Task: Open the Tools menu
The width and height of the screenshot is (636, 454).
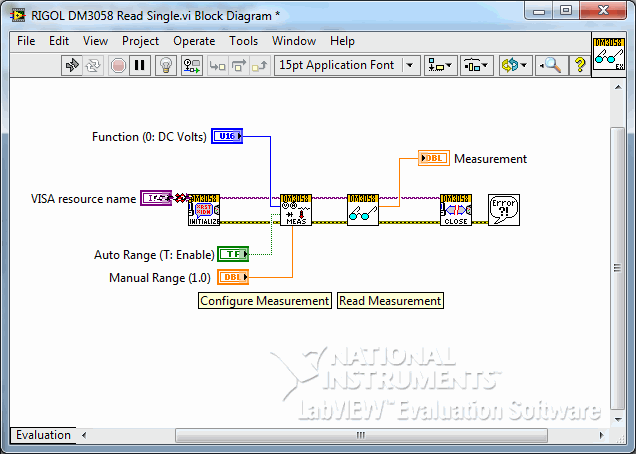Action: (243, 41)
